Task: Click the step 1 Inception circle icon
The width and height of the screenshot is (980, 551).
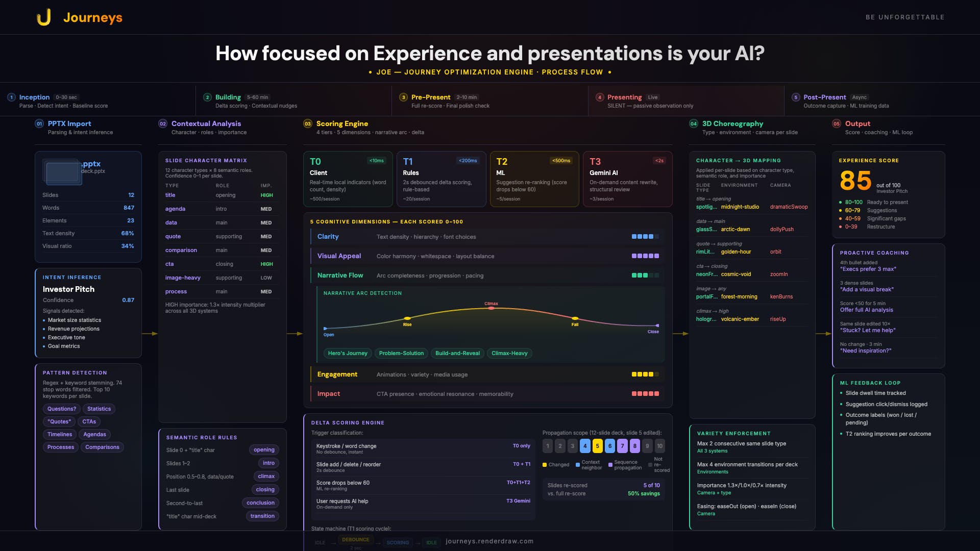Action: [x=11, y=97]
